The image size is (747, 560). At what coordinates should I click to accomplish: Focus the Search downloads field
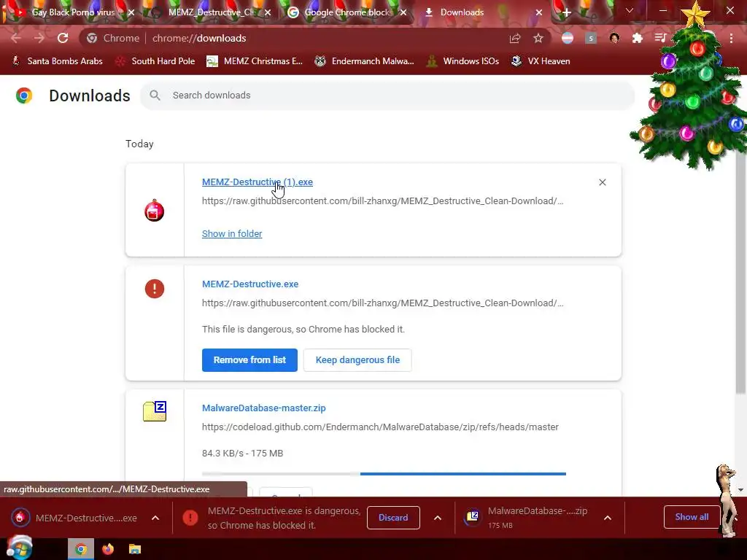click(387, 96)
